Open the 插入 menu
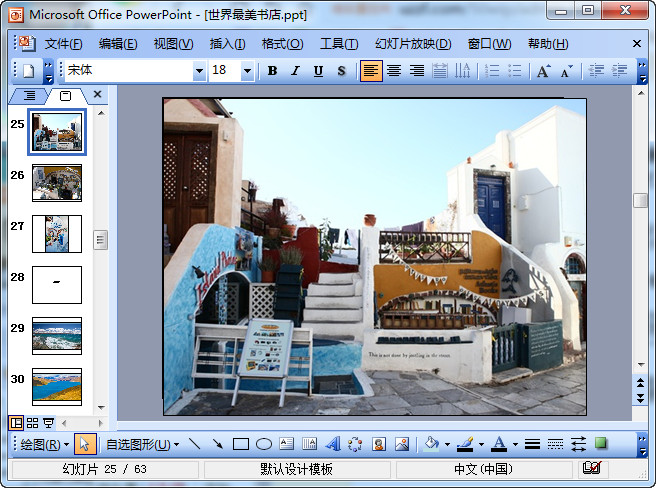Viewport: 656px width, 488px height. point(227,44)
